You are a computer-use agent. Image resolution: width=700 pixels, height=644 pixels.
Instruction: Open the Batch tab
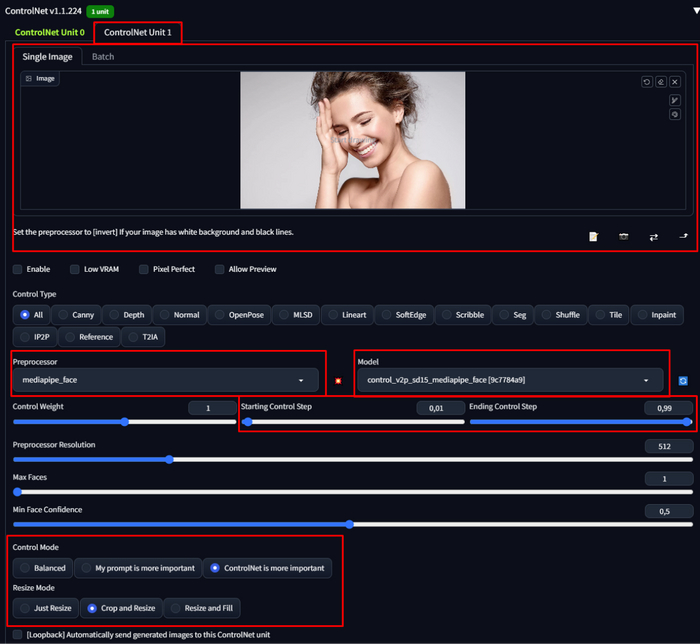[103, 57]
